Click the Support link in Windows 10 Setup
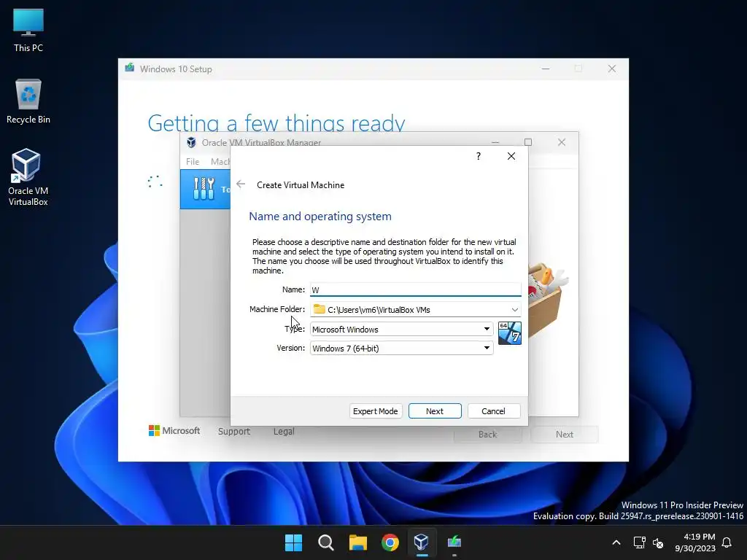Viewport: 747px width, 560px height. [x=234, y=431]
